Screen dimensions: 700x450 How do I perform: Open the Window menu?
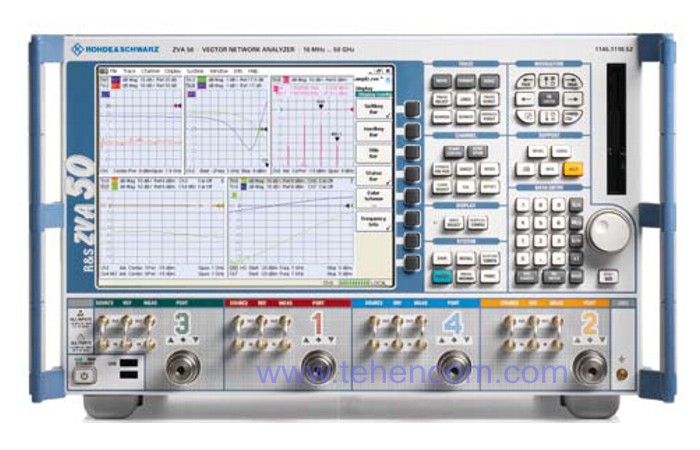coord(218,71)
